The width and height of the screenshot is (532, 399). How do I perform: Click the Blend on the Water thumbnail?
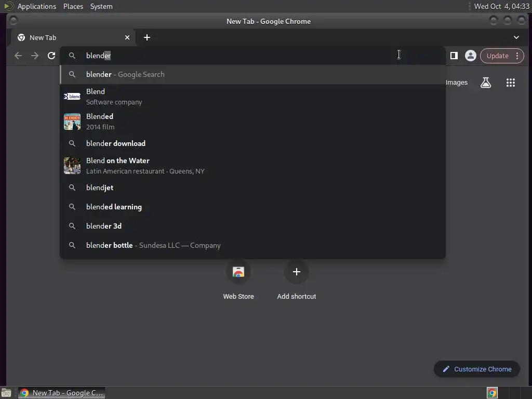(x=72, y=166)
